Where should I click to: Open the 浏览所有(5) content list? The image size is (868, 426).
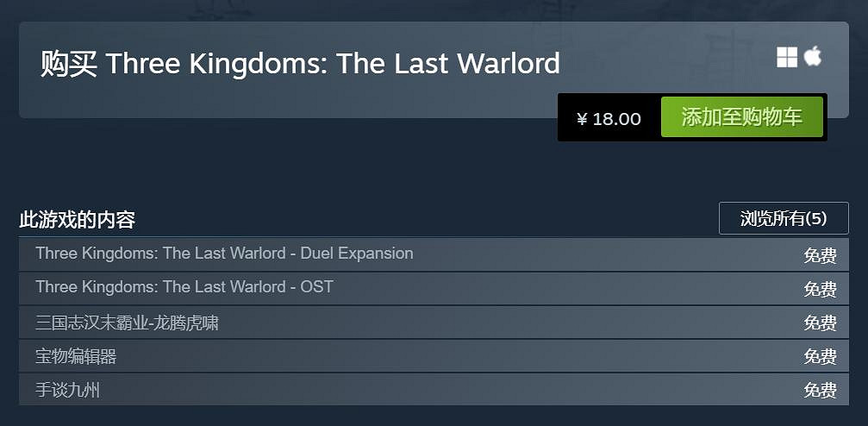[783, 218]
